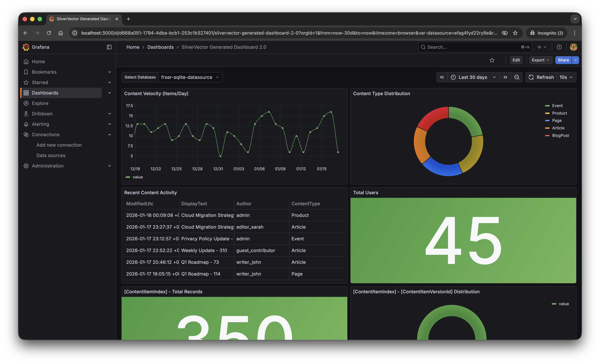Open the help question mark icon
This screenshot has height=364, width=600.
coord(559,47)
